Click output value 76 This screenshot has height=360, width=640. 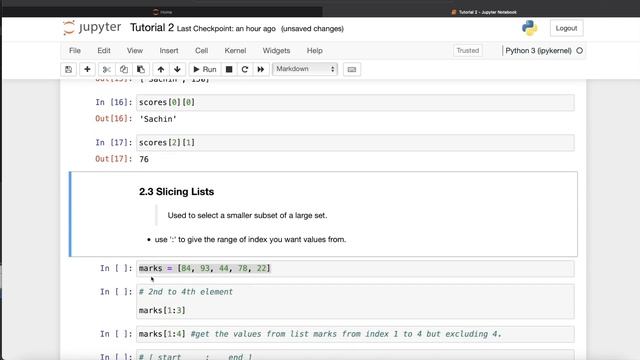[x=144, y=159]
